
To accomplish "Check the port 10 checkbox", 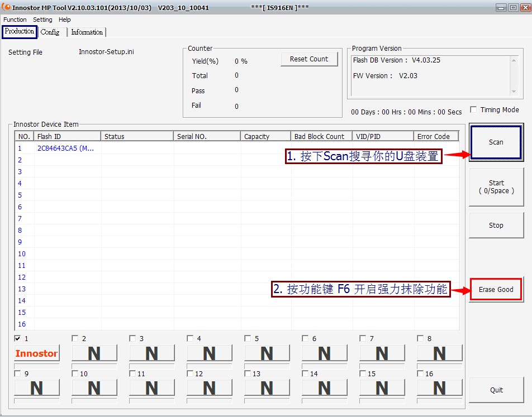I will pyautogui.click(x=75, y=373).
